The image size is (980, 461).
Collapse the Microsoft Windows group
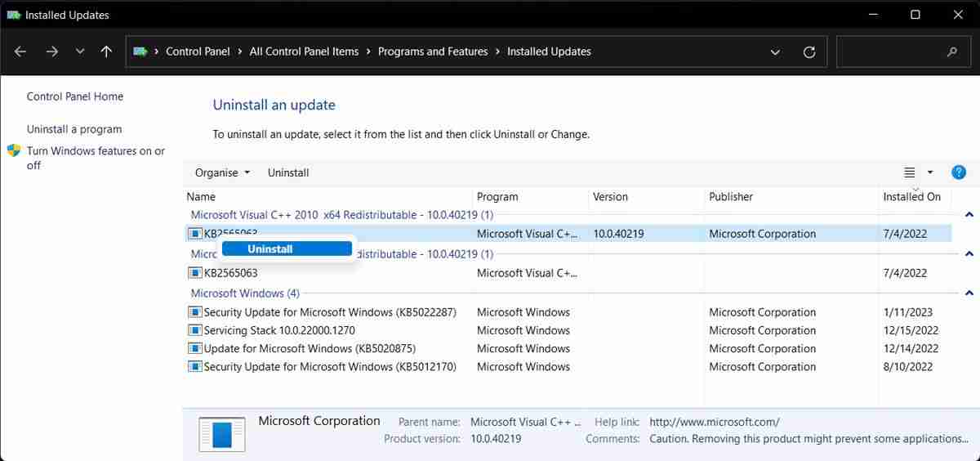(x=969, y=293)
